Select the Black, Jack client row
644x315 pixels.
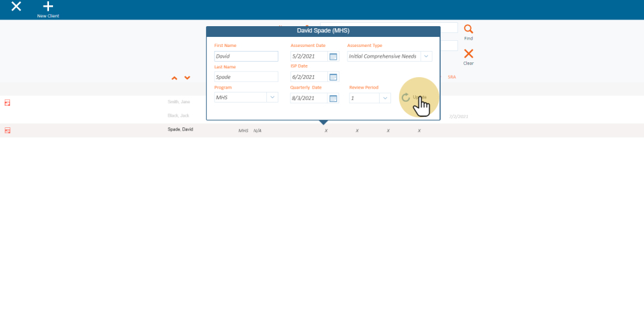[x=178, y=115]
